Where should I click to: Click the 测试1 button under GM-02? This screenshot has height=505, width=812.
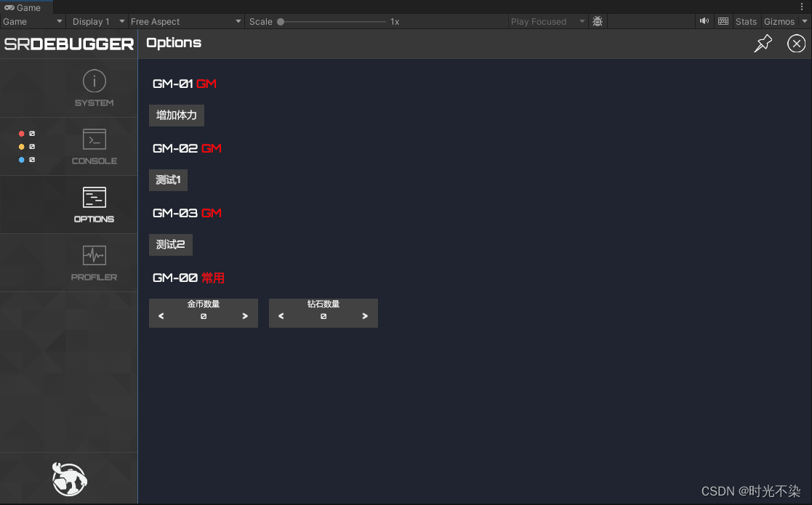pyautogui.click(x=168, y=179)
